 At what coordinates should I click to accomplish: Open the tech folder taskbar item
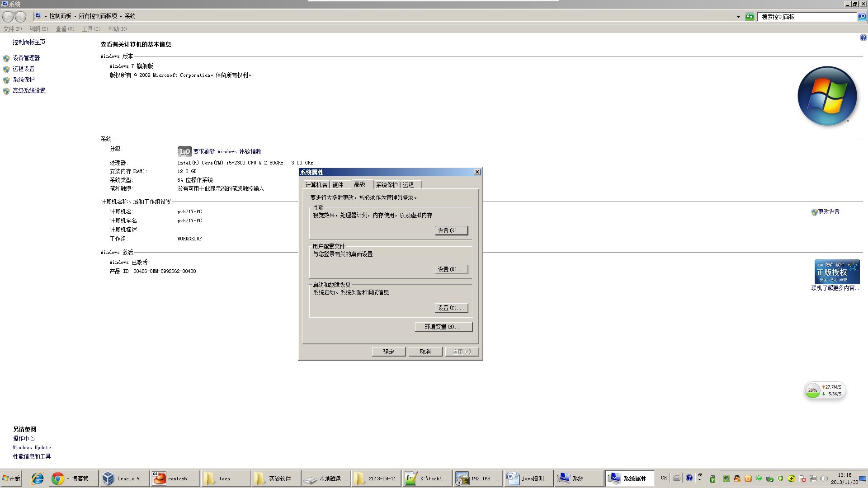tap(225, 479)
